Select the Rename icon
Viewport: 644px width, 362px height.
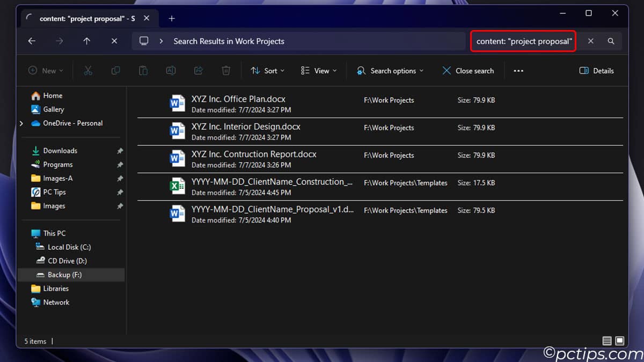coord(171,70)
